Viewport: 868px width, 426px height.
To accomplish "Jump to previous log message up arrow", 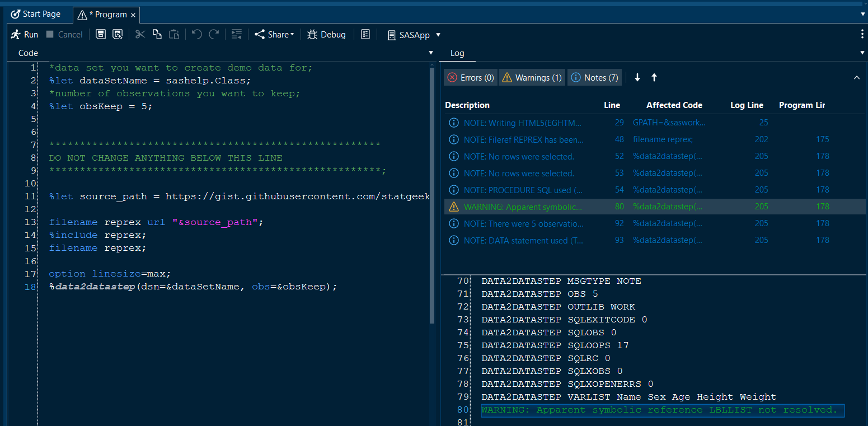I will pos(654,78).
